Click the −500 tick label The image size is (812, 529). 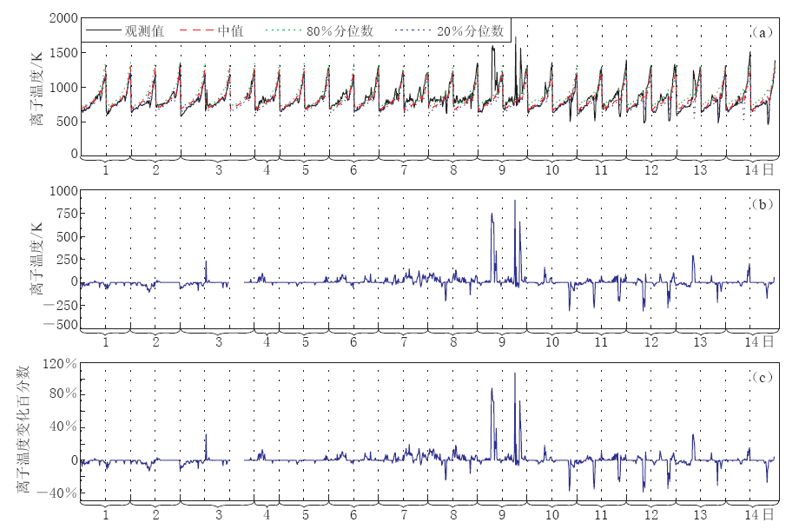(x=61, y=325)
